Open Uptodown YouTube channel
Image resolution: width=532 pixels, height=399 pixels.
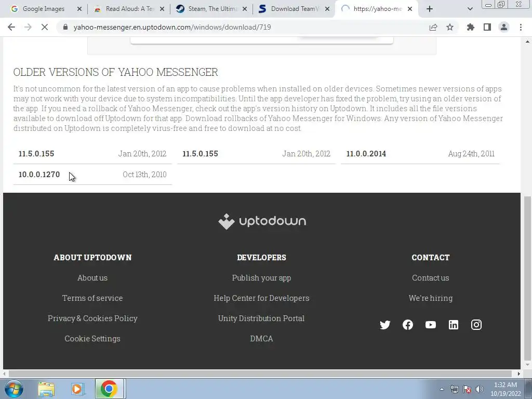(x=430, y=325)
